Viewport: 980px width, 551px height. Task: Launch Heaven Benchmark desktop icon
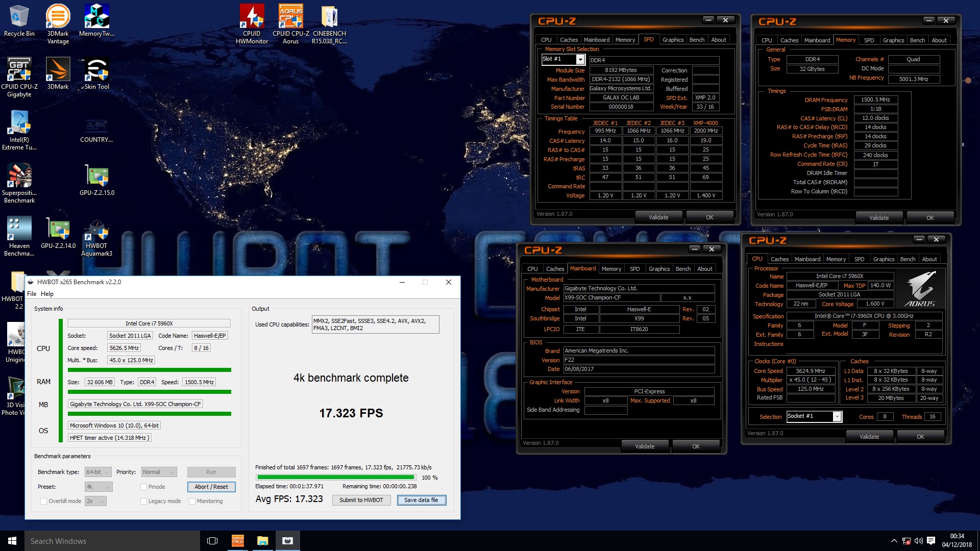pos(19,236)
